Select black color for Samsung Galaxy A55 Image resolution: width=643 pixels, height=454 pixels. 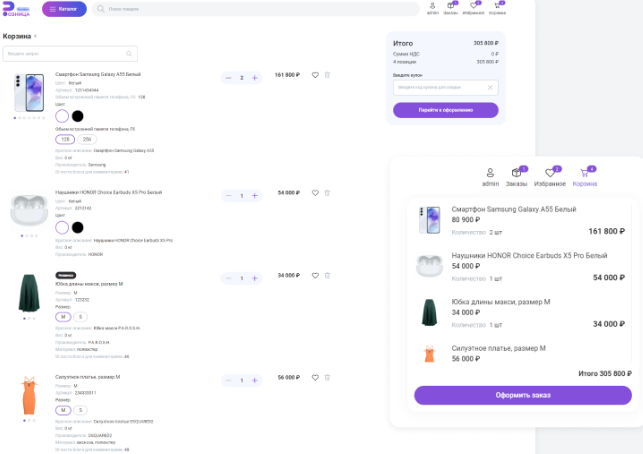(x=78, y=116)
